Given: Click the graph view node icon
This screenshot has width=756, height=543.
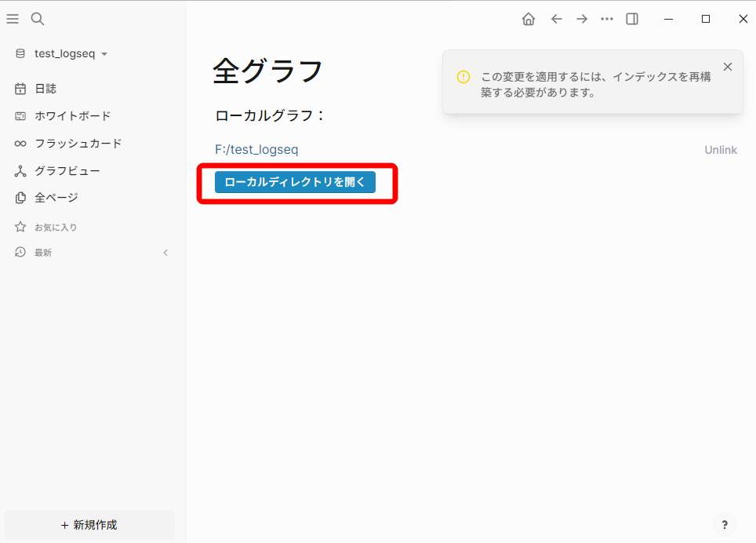Looking at the screenshot, I should click(x=20, y=171).
